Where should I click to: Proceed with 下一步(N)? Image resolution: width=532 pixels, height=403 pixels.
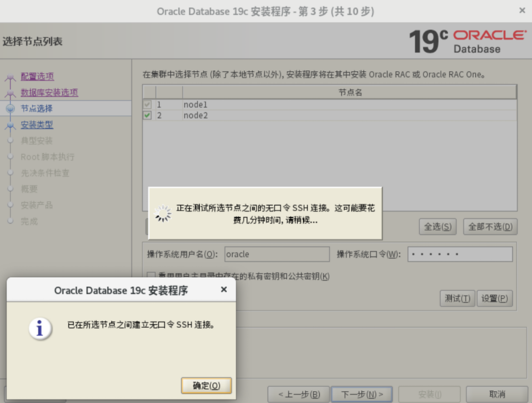click(x=362, y=394)
